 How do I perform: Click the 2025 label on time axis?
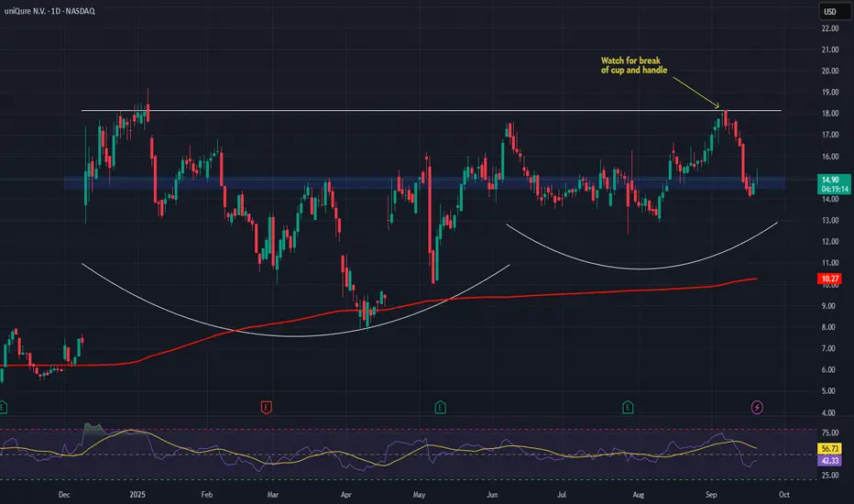(137, 495)
